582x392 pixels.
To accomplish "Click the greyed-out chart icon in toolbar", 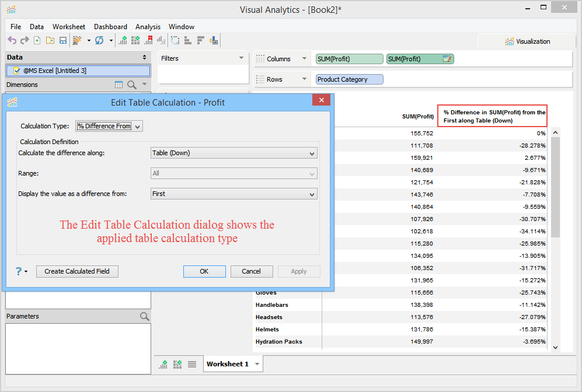I will click(x=161, y=40).
